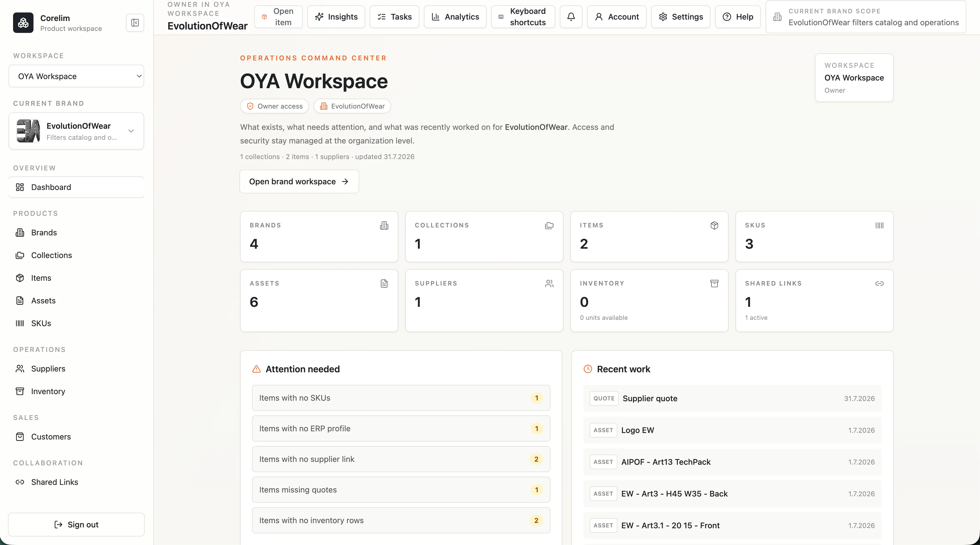Image resolution: width=980 pixels, height=545 pixels.
Task: Open Items with no ERP profile row
Action: [401, 429]
